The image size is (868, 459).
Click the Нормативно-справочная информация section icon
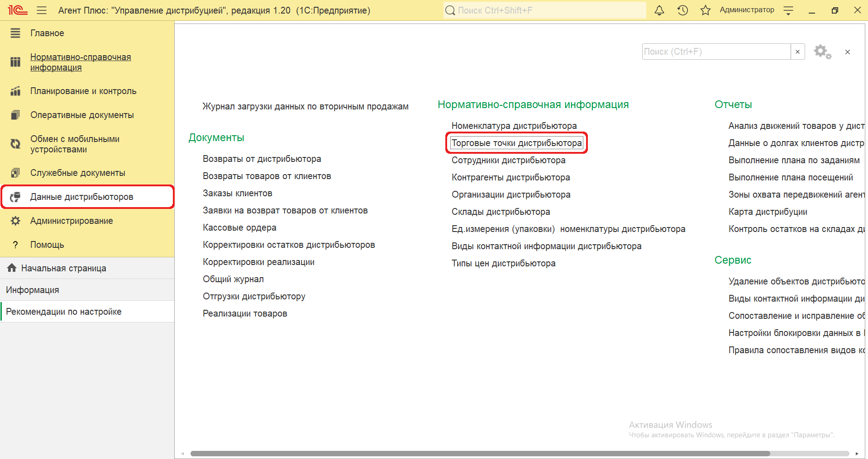tap(15, 62)
